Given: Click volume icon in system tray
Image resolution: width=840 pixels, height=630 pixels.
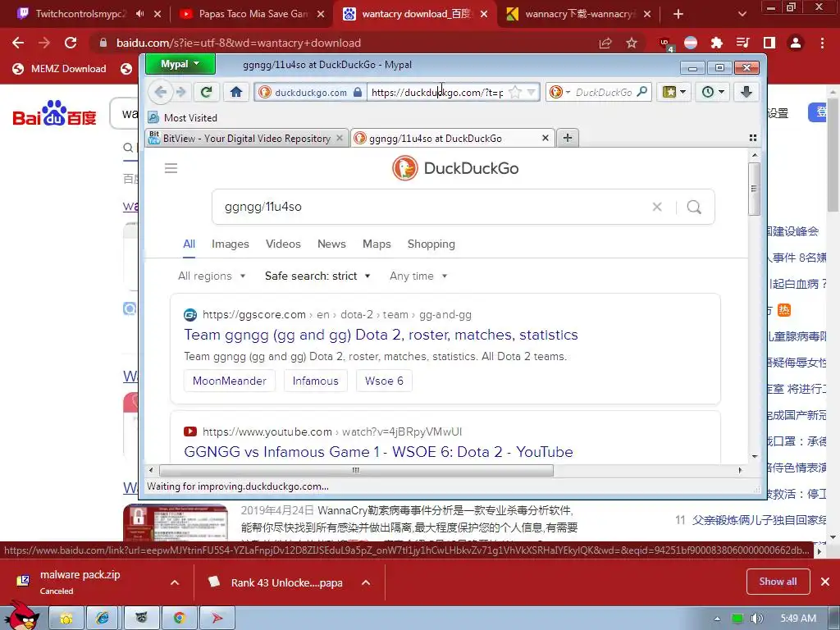Looking at the screenshot, I should click(756, 619).
